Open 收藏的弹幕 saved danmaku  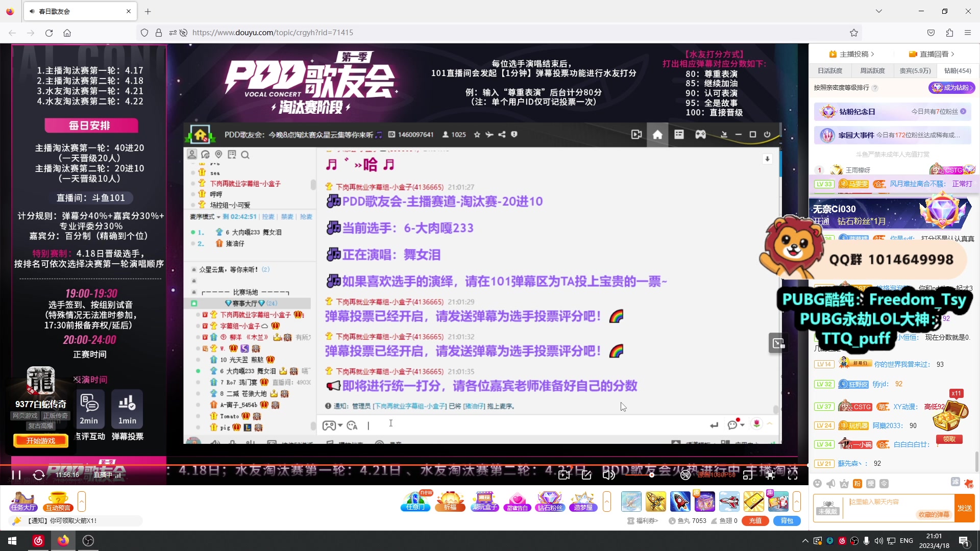tap(934, 515)
